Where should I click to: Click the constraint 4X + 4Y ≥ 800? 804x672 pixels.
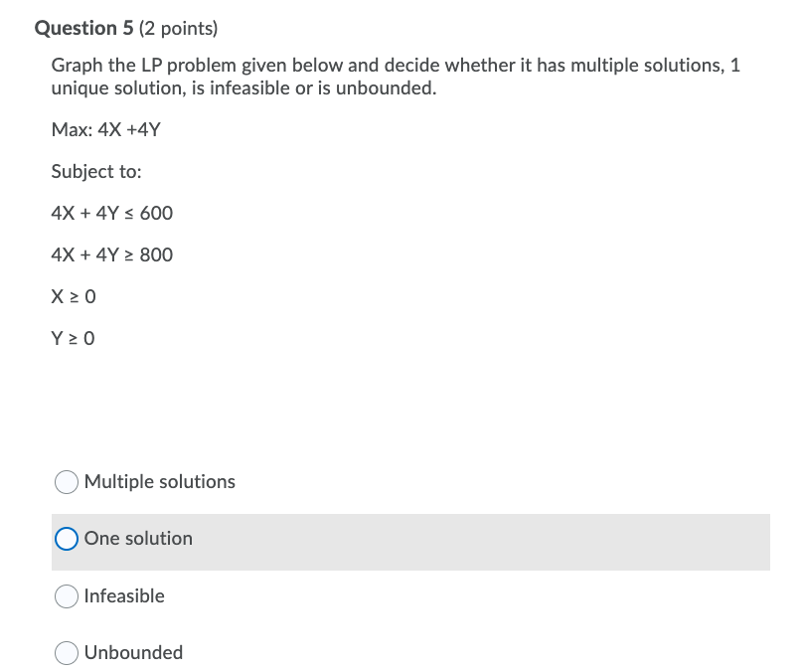pyautogui.click(x=111, y=254)
